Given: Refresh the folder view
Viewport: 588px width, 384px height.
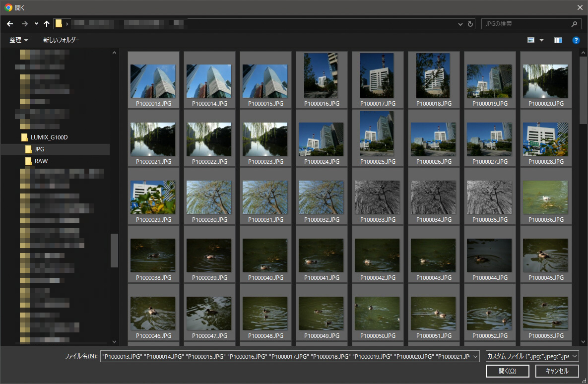Looking at the screenshot, I should coord(470,24).
